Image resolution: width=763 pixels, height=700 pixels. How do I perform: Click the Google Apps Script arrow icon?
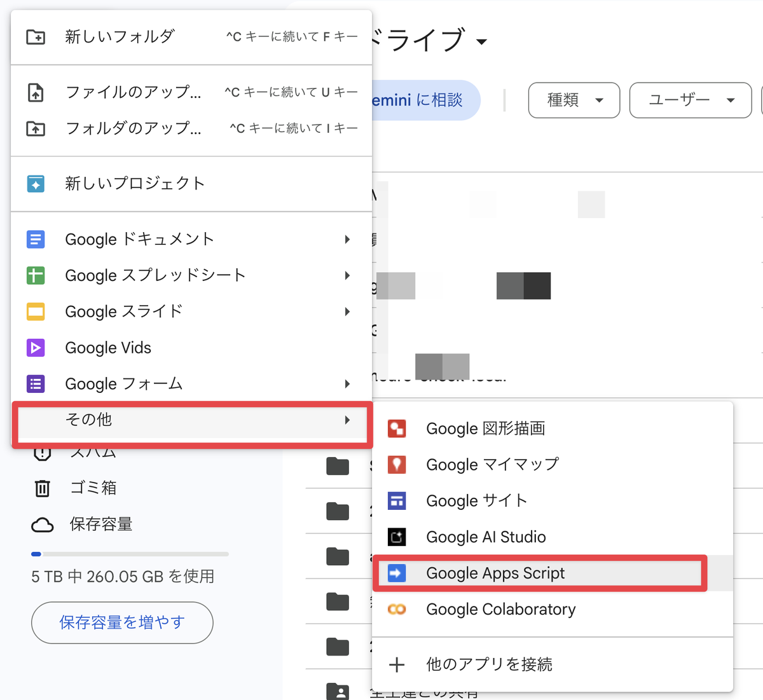[x=397, y=573]
